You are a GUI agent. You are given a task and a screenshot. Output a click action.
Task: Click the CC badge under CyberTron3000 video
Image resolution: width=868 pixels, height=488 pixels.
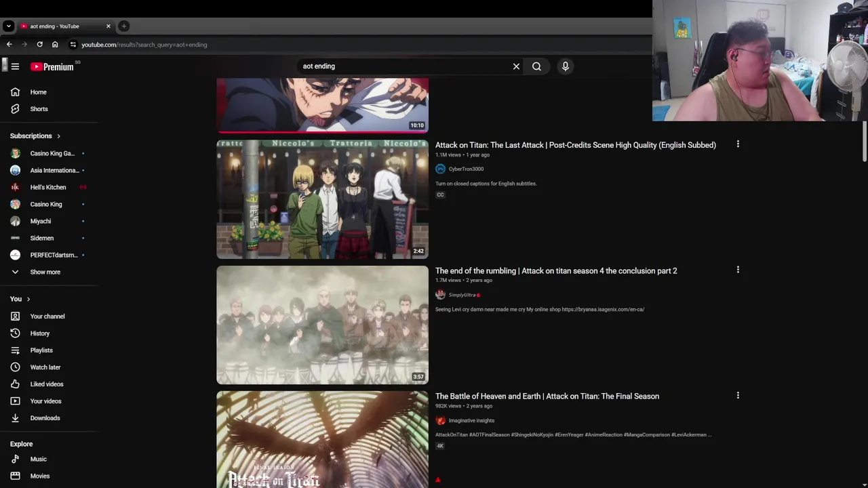point(440,195)
